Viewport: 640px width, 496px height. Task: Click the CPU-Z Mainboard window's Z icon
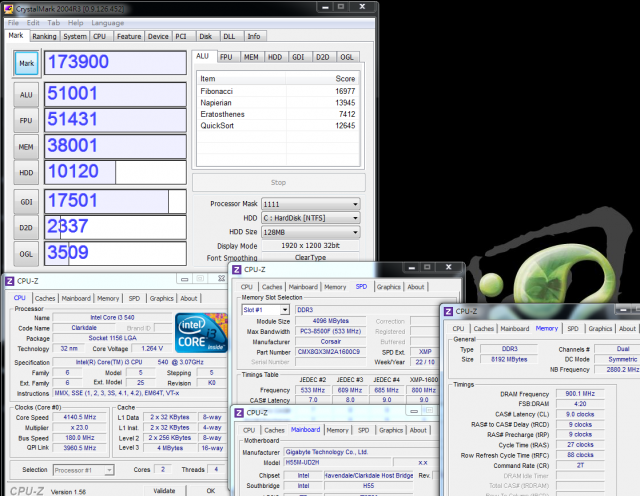tap(239, 413)
